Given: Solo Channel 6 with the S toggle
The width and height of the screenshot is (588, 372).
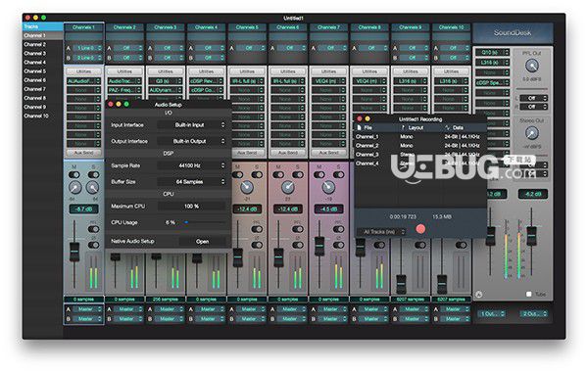Looking at the screenshot, I should (298, 174).
